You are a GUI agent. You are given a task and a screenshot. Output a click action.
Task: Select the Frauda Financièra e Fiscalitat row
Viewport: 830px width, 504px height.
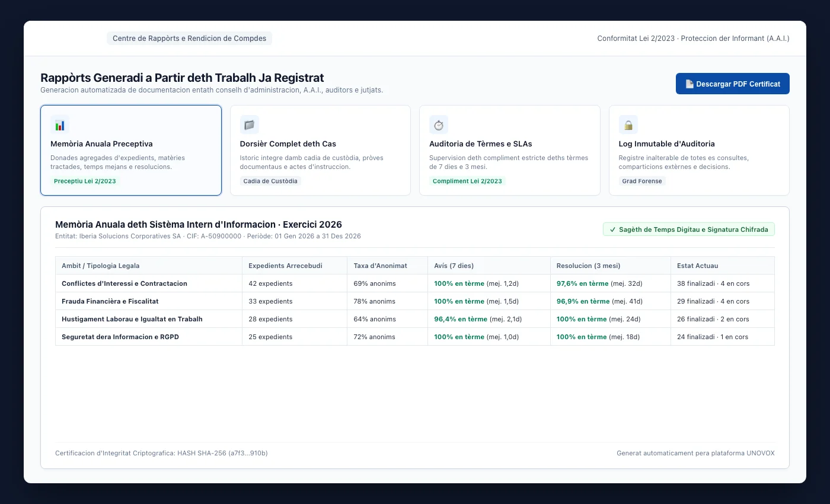[415, 301]
